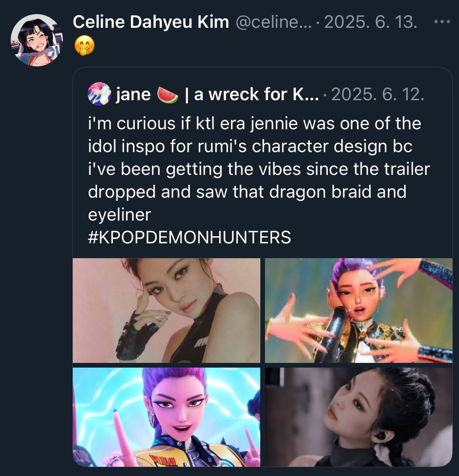View the animated purple-hair character with spread hands
The height and width of the screenshot is (476, 459).
(x=359, y=311)
